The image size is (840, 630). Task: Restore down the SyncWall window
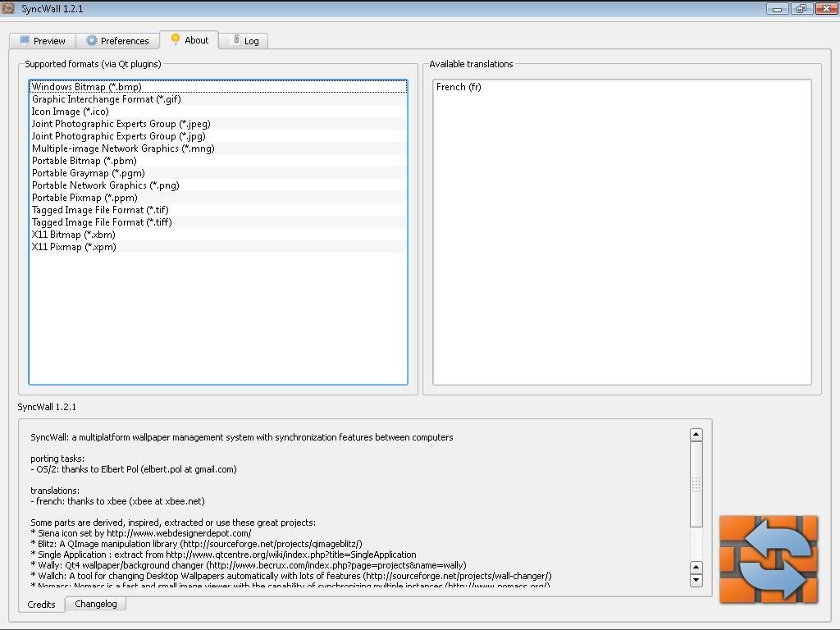tap(801, 8)
